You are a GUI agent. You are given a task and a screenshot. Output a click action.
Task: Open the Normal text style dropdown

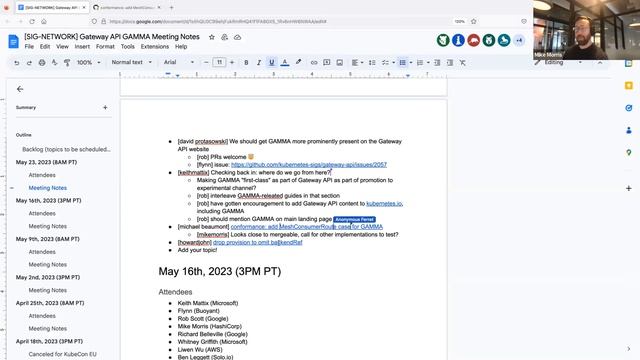[x=131, y=62]
